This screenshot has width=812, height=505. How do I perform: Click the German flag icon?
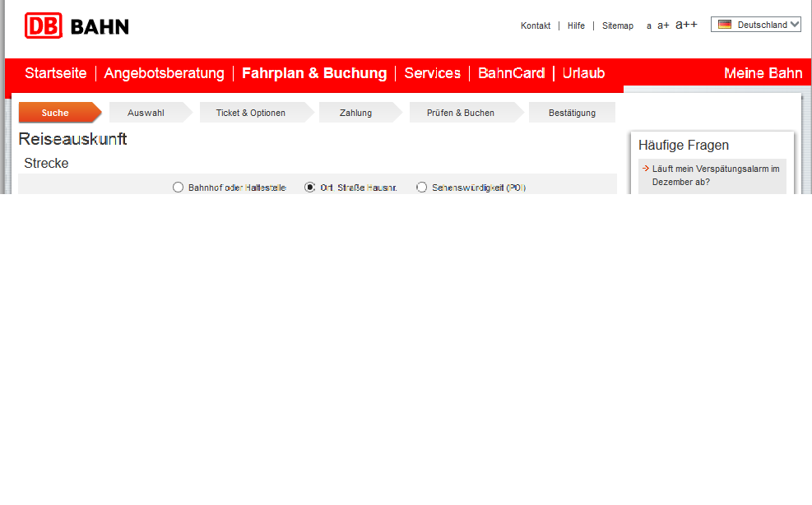(725, 25)
